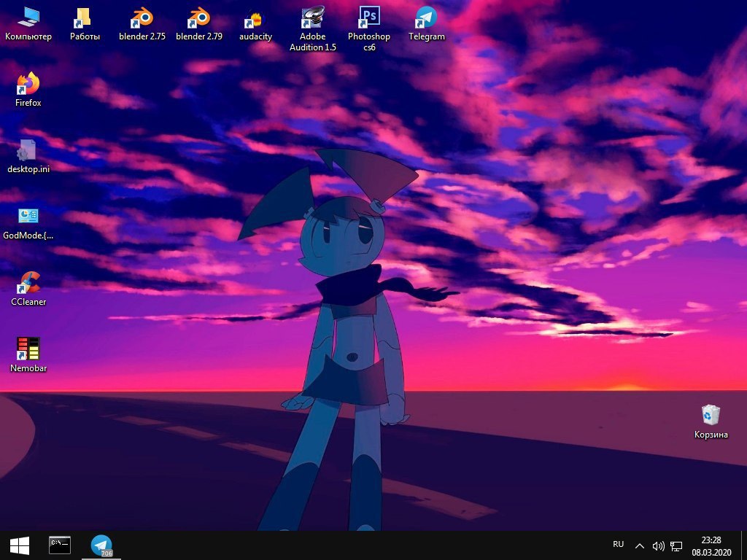Open the volume control tray icon
The image size is (747, 560).
[658, 545]
